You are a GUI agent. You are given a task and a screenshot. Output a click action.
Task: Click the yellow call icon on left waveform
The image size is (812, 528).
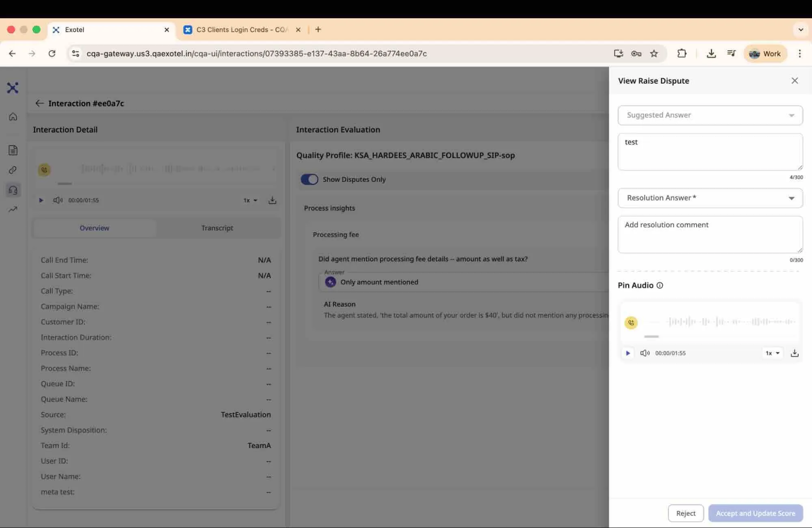[x=44, y=170]
